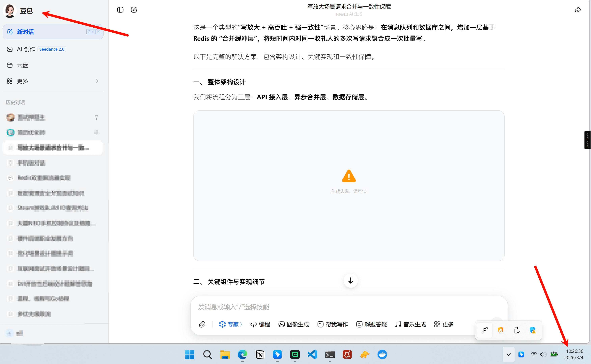Open 图像生成 image generation skill
The image size is (591, 364).
[294, 324]
